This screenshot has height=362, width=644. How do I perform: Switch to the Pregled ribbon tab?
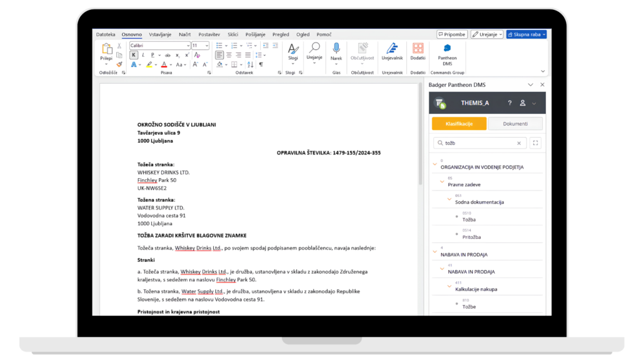click(281, 34)
